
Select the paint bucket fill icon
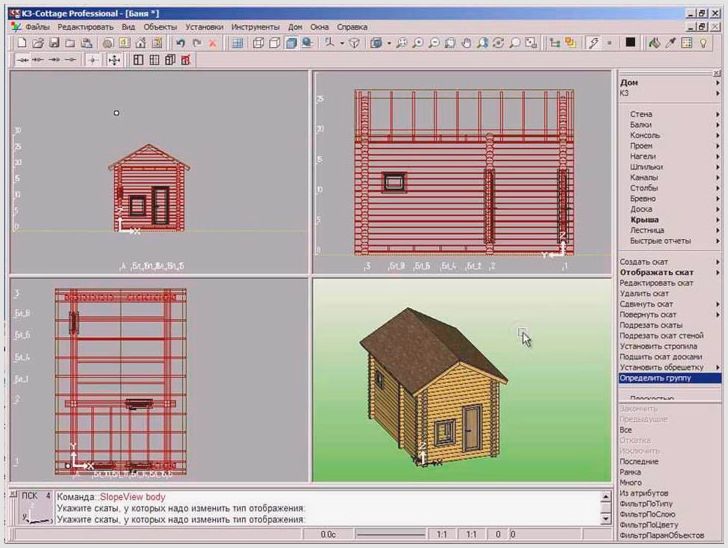[x=654, y=43]
